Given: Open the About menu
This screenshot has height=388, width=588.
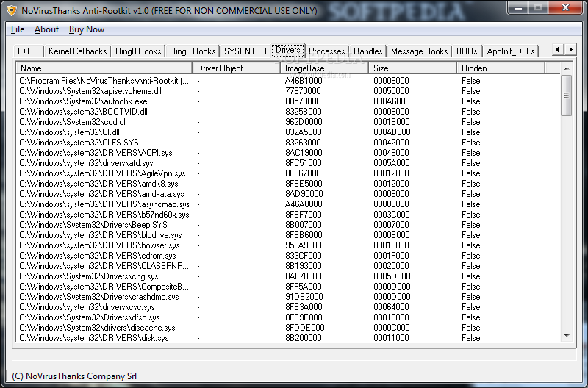Looking at the screenshot, I should [46, 29].
